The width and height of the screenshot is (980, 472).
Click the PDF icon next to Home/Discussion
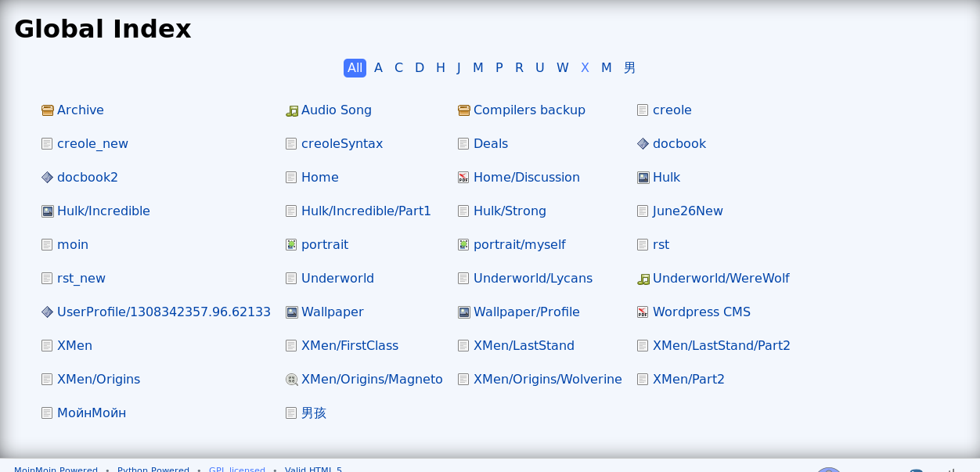tap(463, 178)
